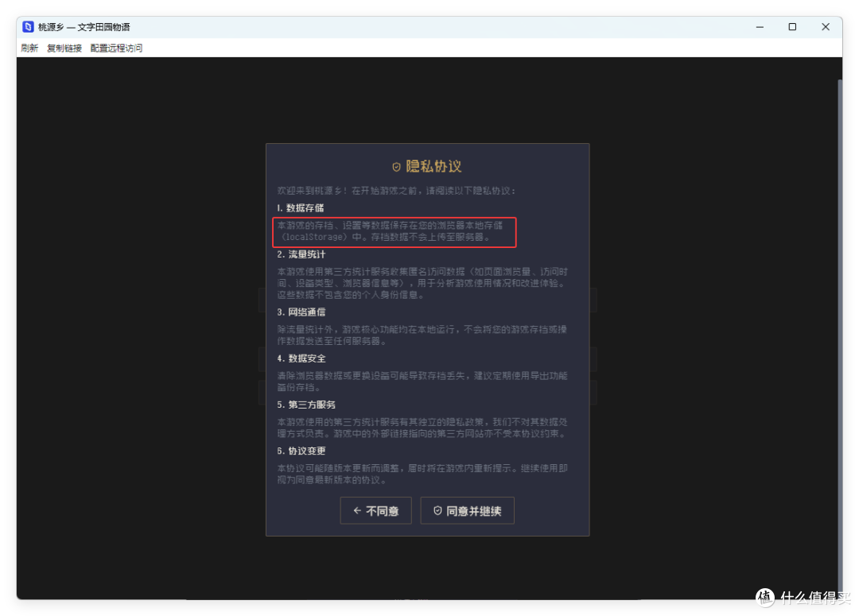Click the 刷新 menu item
The image size is (859, 616).
click(29, 48)
